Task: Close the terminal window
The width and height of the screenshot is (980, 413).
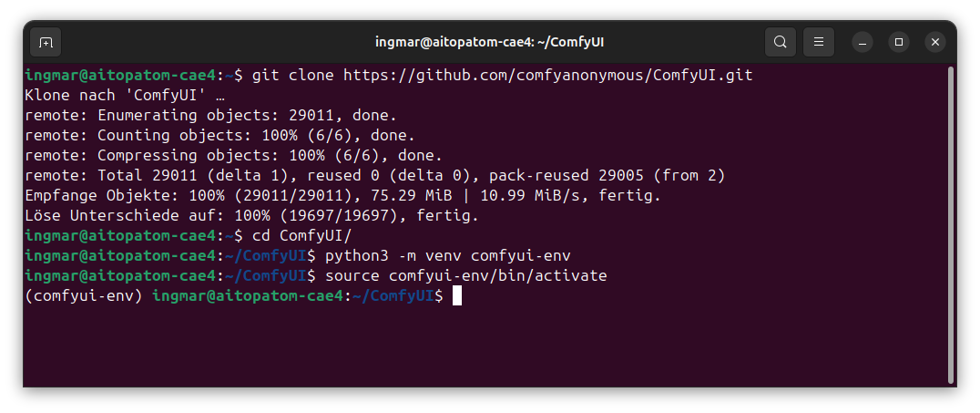Action: [x=934, y=42]
